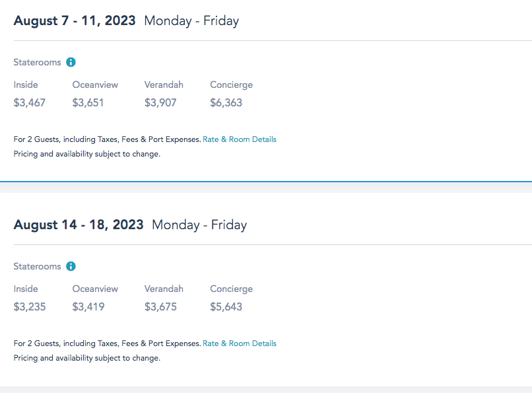532x393 pixels.
Task: Click the Staterooms label in the August 7-11 sailing
Action: click(x=37, y=62)
